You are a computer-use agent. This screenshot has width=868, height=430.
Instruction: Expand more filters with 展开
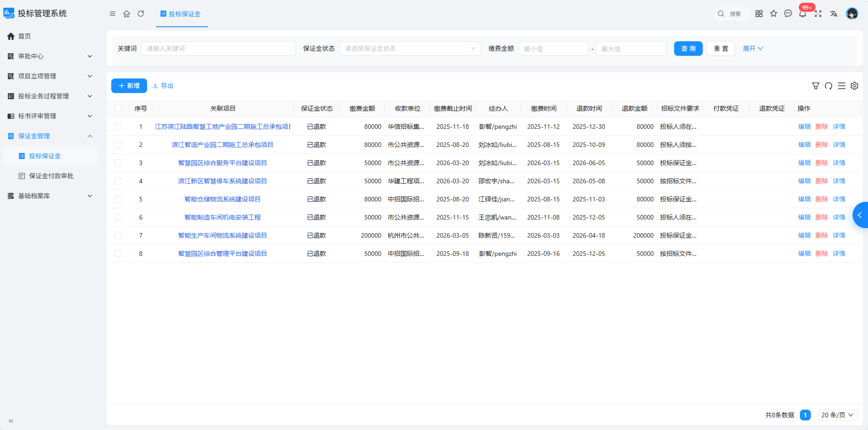pyautogui.click(x=753, y=49)
